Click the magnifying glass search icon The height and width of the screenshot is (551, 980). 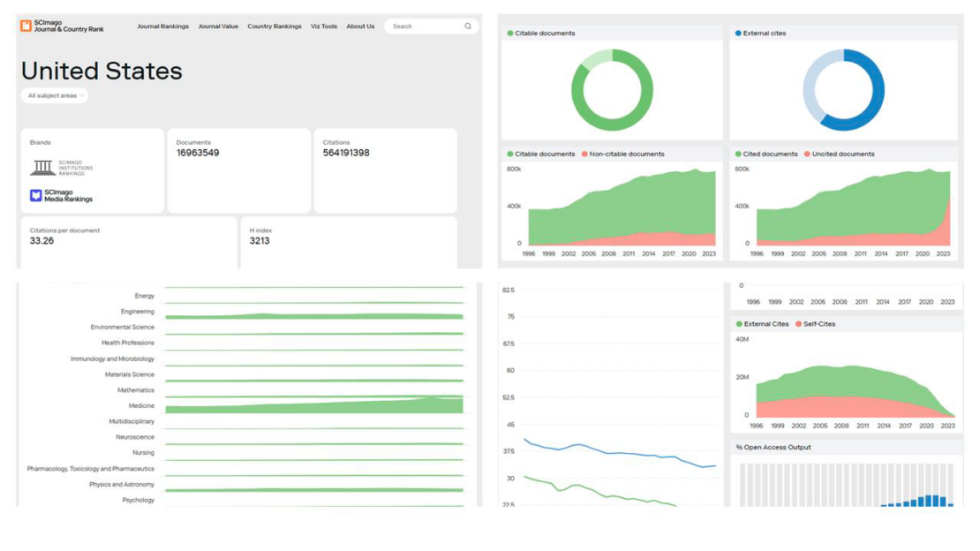click(x=468, y=26)
